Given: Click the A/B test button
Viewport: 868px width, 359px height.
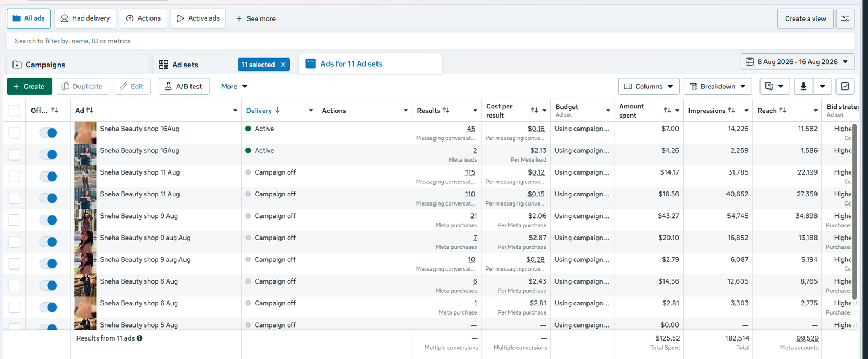Looking at the screenshot, I should pos(184,86).
